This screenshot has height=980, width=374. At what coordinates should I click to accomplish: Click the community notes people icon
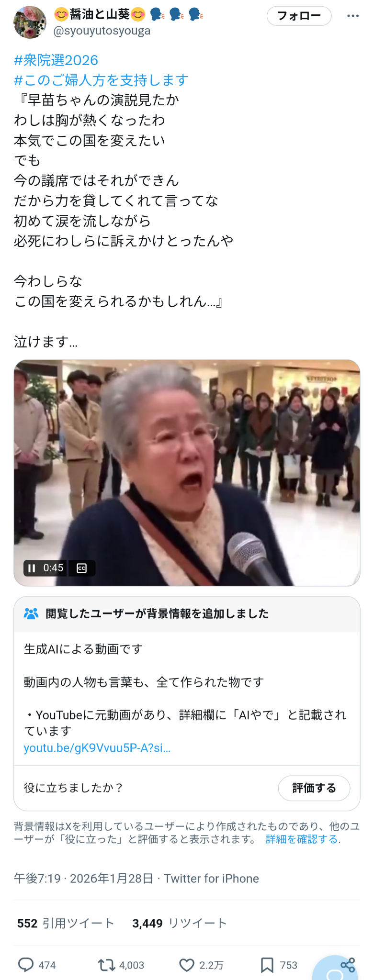31,613
